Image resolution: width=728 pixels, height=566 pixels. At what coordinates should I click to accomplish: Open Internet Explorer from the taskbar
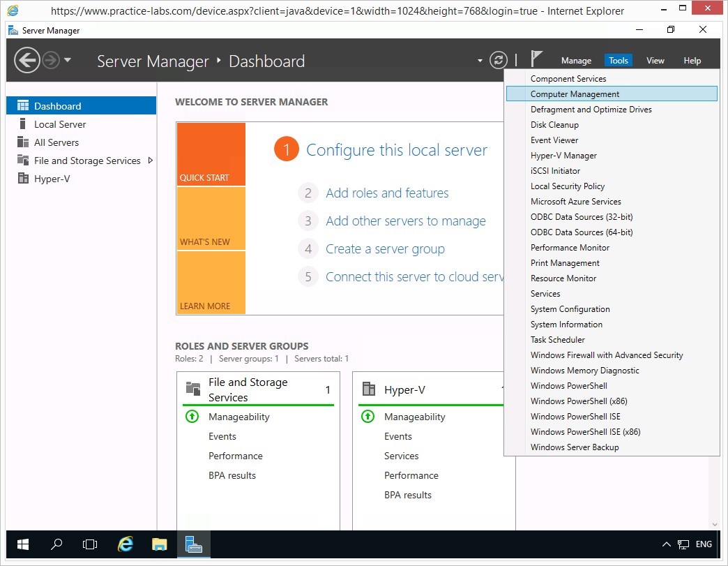(x=126, y=544)
